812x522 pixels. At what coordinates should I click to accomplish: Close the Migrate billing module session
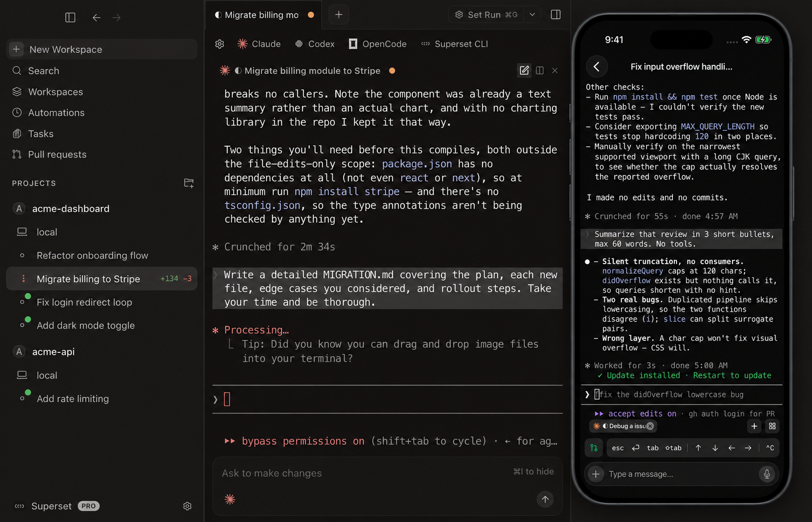tap(555, 71)
